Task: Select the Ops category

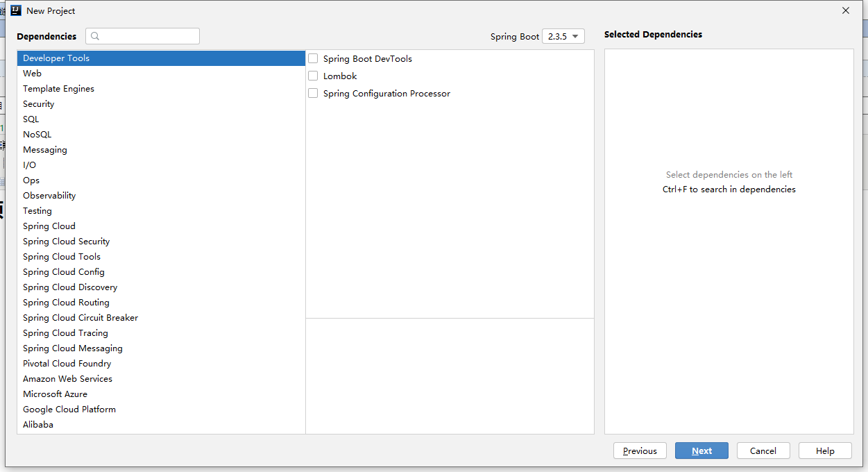Action: coord(161,180)
